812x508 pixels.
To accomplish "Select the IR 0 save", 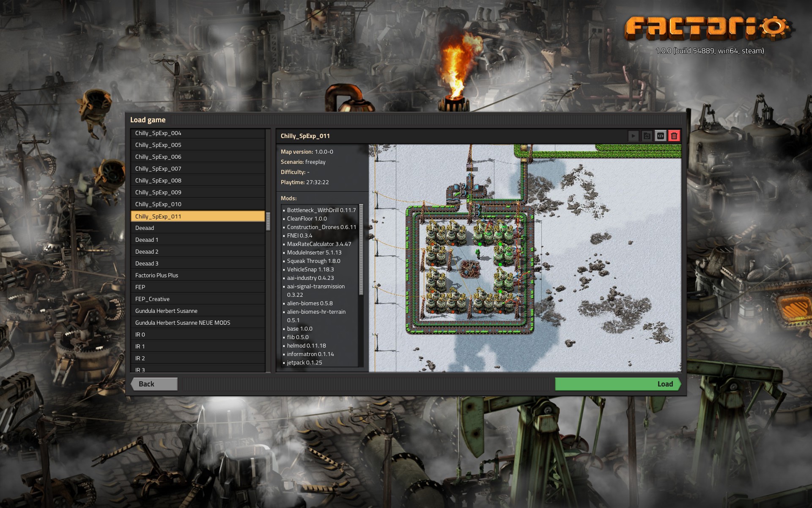I will coord(198,334).
